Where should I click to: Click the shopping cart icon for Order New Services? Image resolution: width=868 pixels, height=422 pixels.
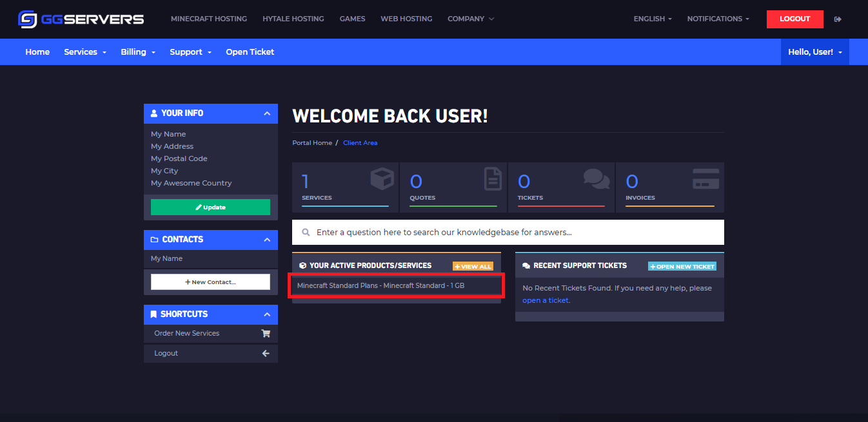[x=266, y=334]
